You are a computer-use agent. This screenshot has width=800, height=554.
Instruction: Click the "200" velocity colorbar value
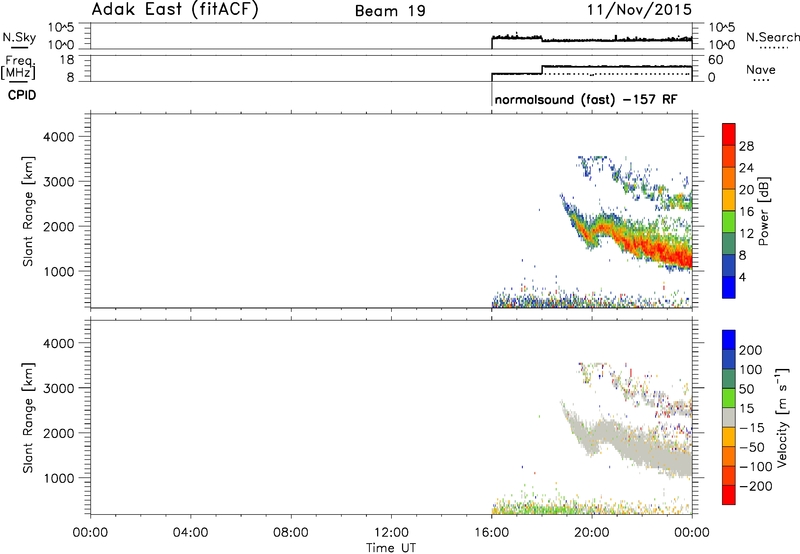click(x=751, y=350)
